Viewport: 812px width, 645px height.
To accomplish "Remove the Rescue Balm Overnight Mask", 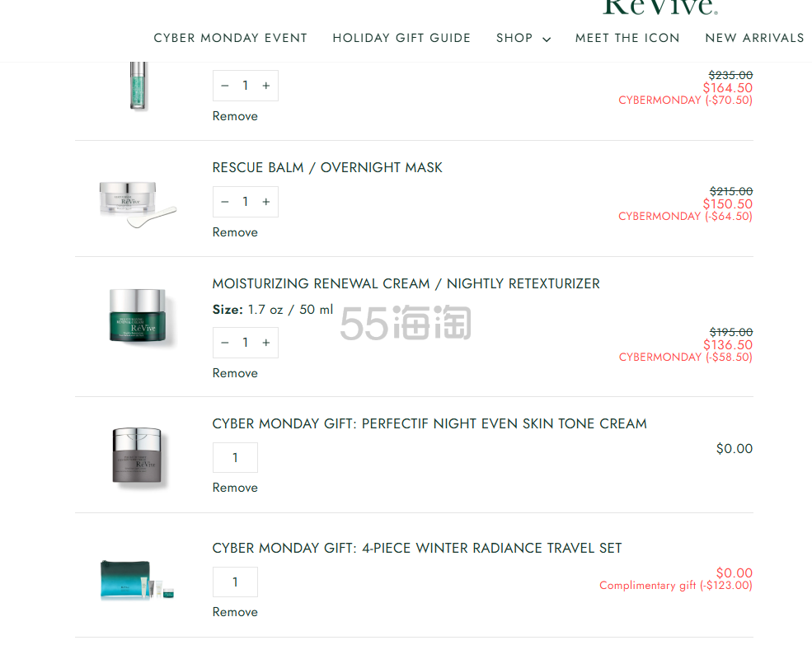I will click(x=235, y=232).
